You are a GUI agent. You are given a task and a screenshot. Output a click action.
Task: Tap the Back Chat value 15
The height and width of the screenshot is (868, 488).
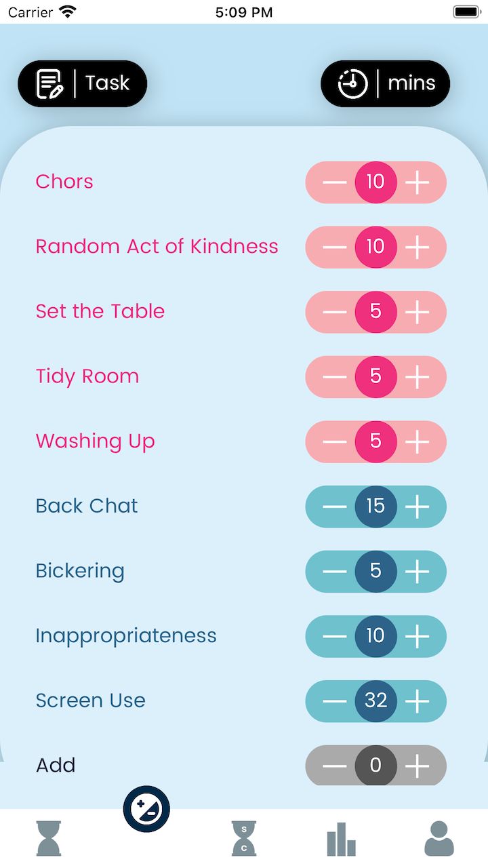376,507
